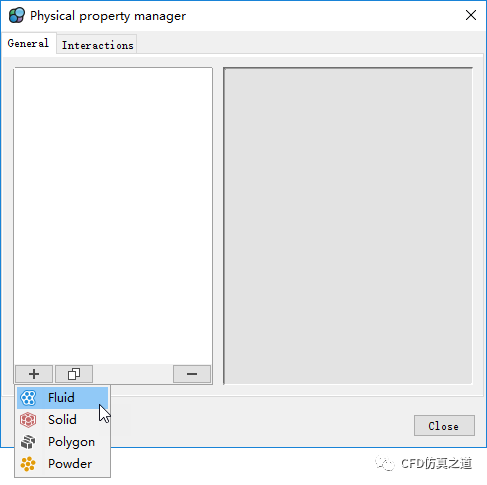The width and height of the screenshot is (487, 485).
Task: Click the blue Fluid particle icon
Action: (28, 398)
